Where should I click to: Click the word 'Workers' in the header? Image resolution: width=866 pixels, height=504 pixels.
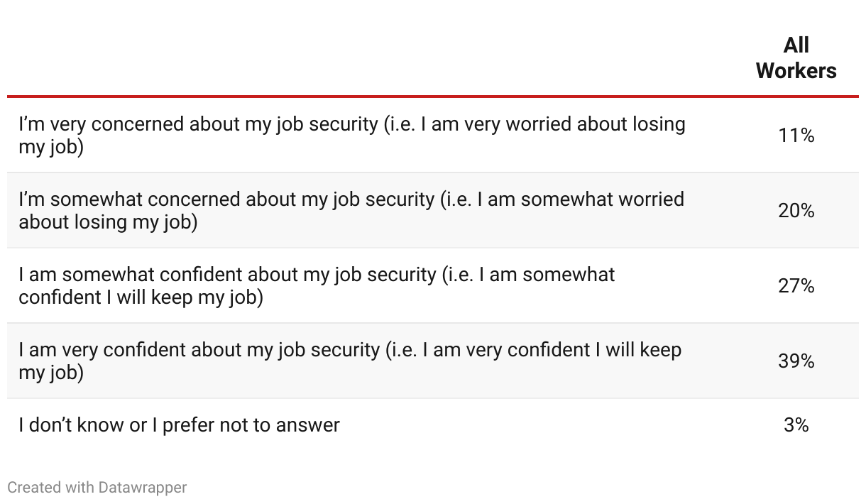pyautogui.click(x=796, y=71)
